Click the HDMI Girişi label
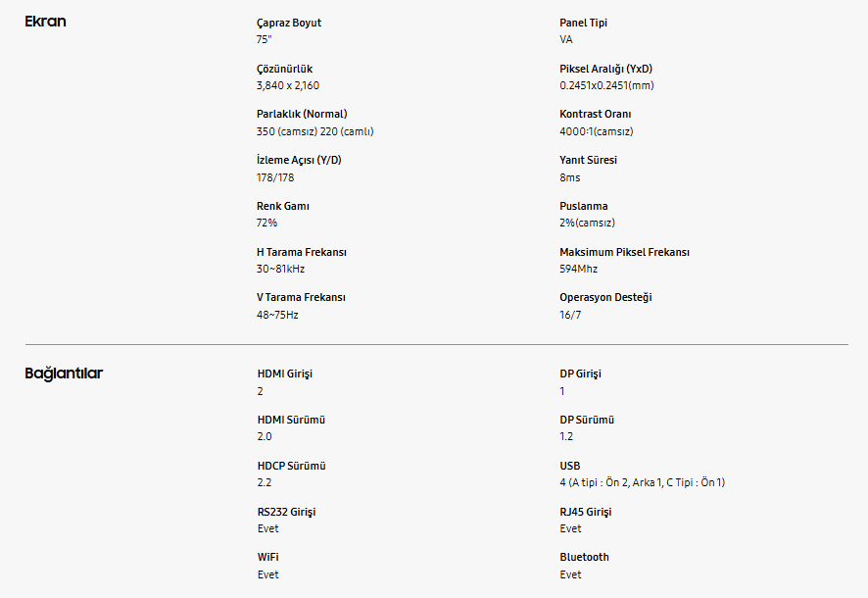Screen dimensions: 868x598 (284, 374)
